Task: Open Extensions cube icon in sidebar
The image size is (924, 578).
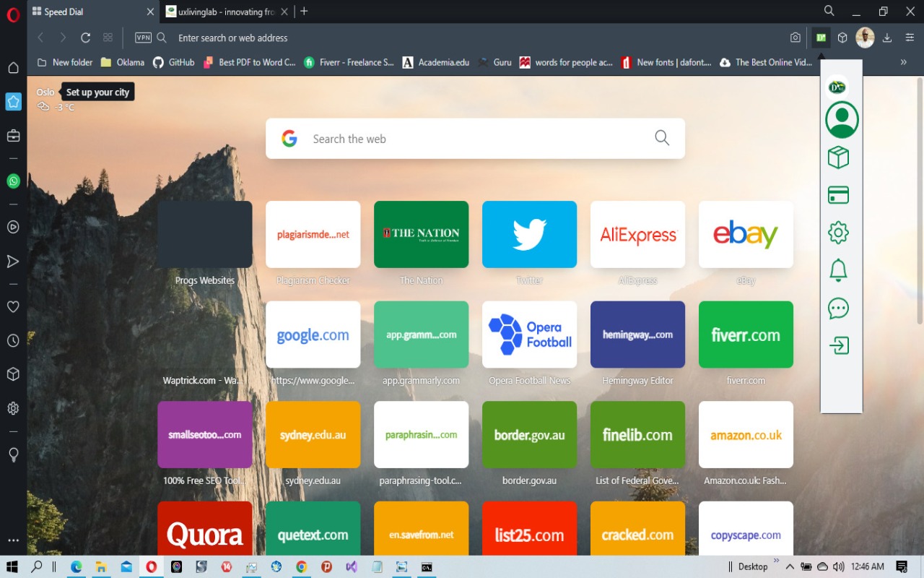Action: click(13, 374)
